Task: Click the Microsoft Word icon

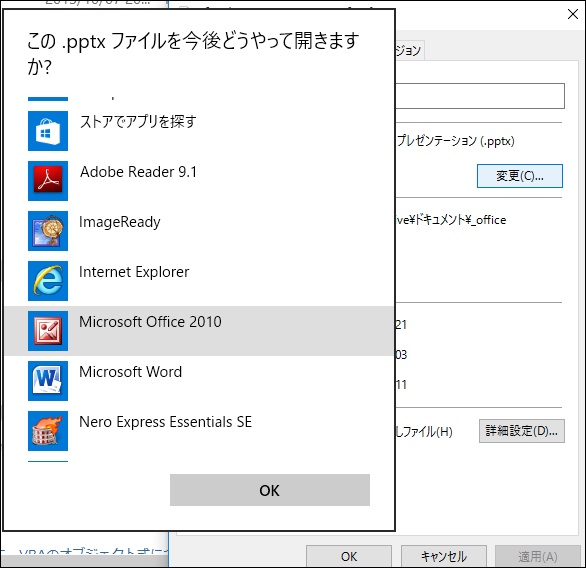Action: 48,381
